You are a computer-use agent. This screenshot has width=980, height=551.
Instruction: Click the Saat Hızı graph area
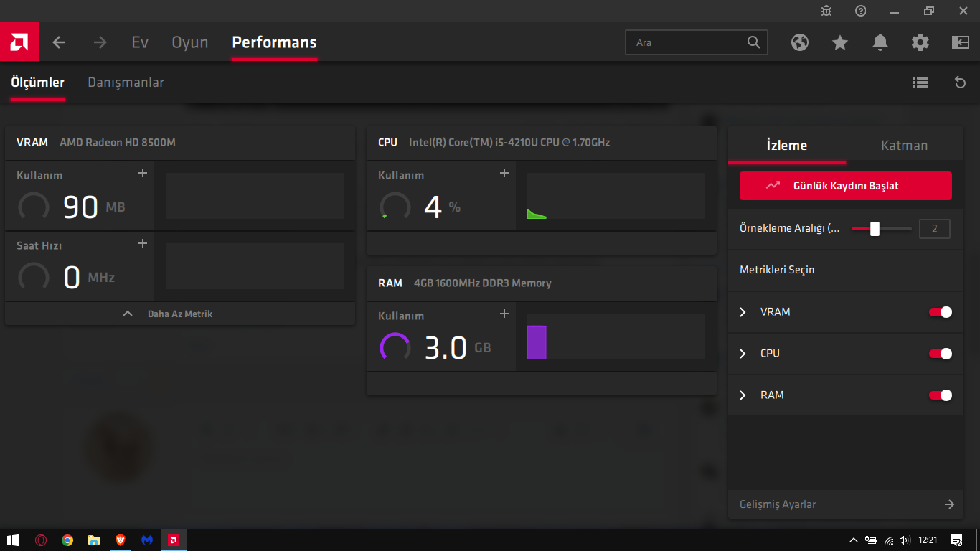point(255,266)
